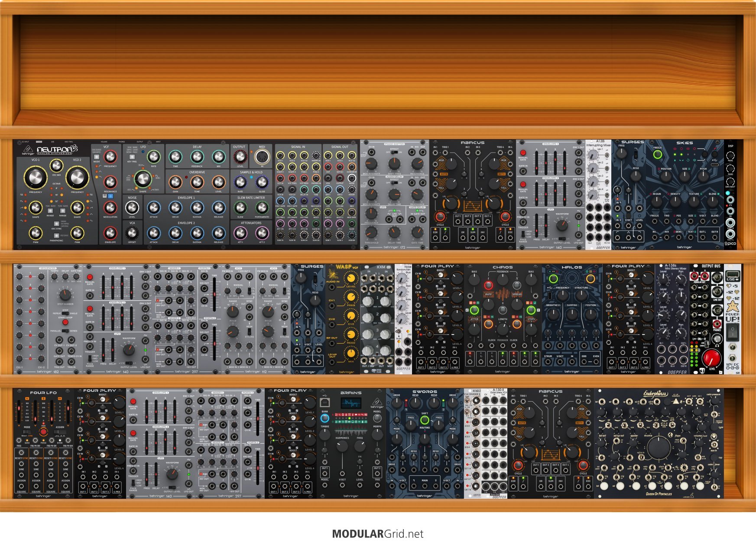
Task: Click the Neutron Portamento knob
Action: click(262, 208)
